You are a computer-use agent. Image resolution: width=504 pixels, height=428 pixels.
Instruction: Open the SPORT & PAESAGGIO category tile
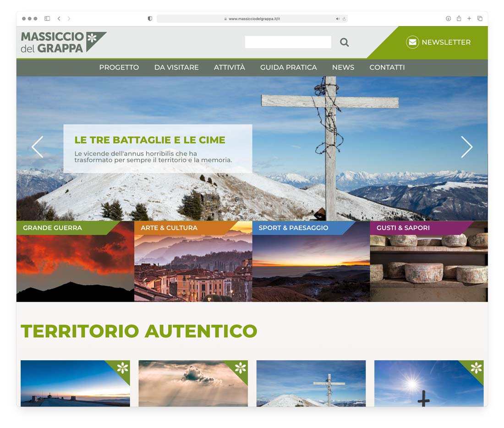click(x=311, y=261)
